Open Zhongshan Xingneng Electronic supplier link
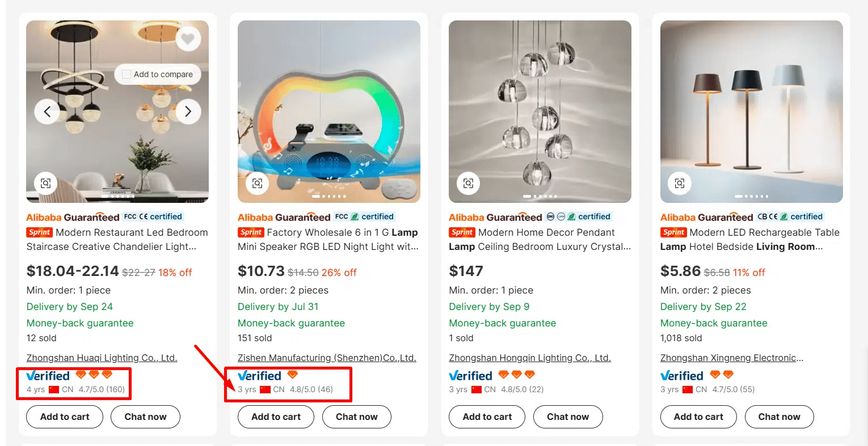The image size is (868, 446). click(x=731, y=358)
